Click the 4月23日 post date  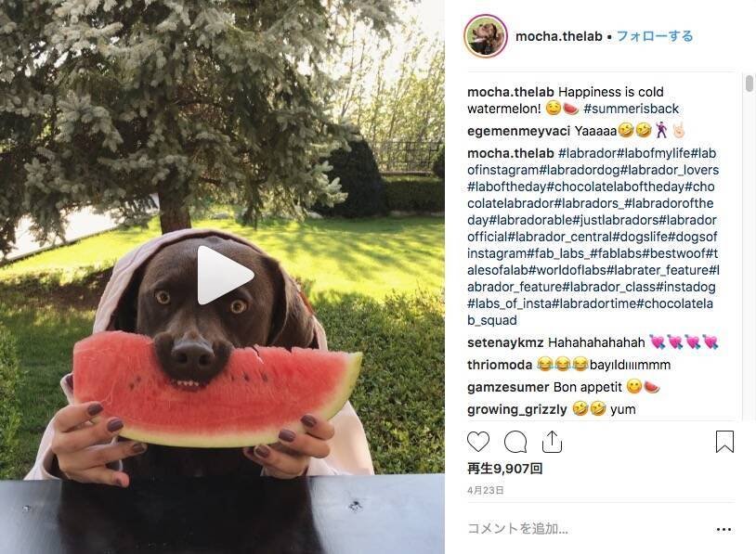click(x=486, y=490)
